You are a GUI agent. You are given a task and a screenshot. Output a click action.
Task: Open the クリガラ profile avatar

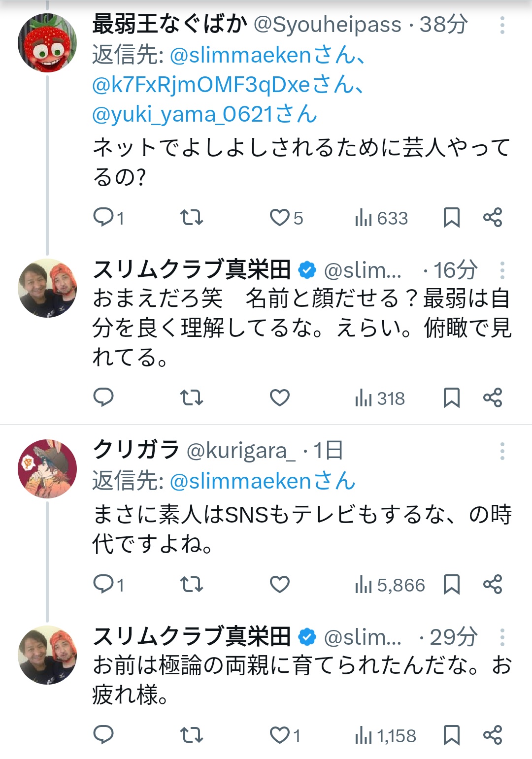(x=47, y=468)
